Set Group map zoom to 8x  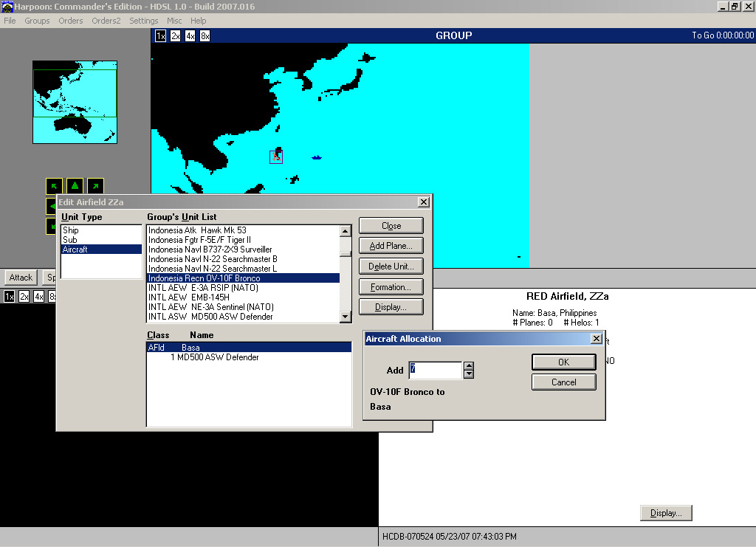(x=205, y=36)
